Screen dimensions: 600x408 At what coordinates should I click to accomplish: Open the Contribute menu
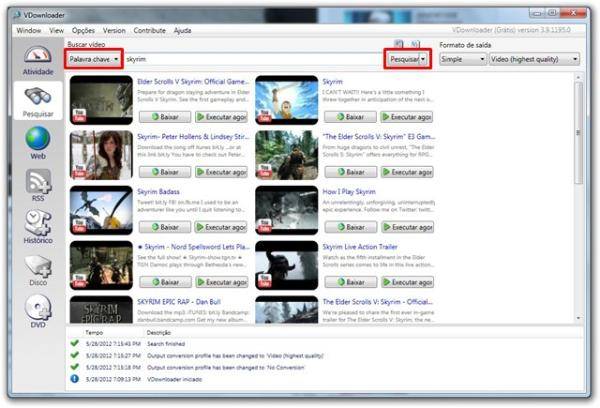150,30
